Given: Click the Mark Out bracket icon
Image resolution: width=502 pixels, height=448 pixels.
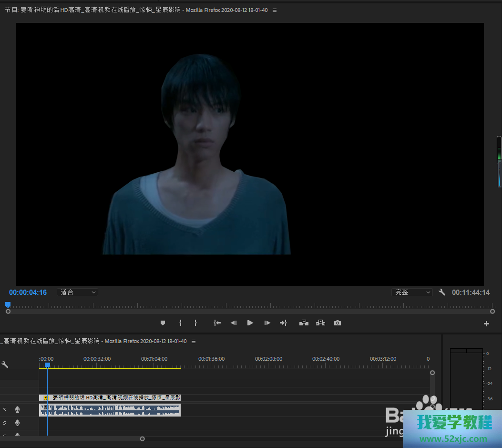Looking at the screenshot, I should [195, 323].
